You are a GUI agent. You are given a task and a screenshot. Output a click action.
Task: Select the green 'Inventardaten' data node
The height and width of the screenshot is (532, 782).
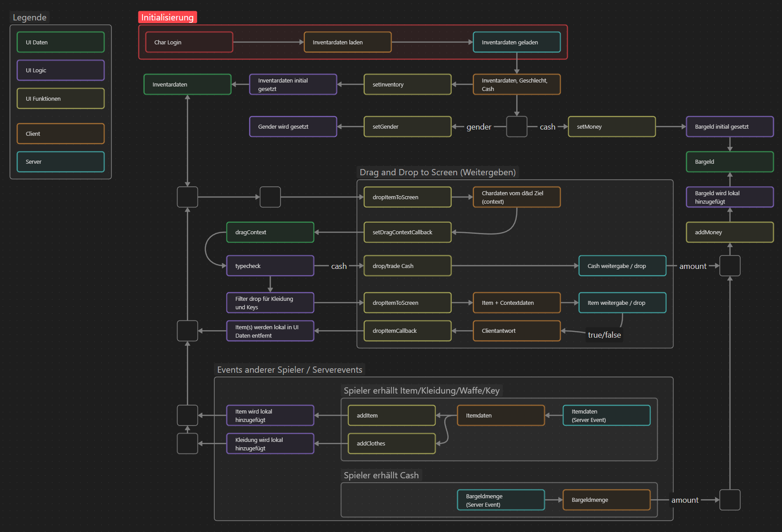pos(187,84)
